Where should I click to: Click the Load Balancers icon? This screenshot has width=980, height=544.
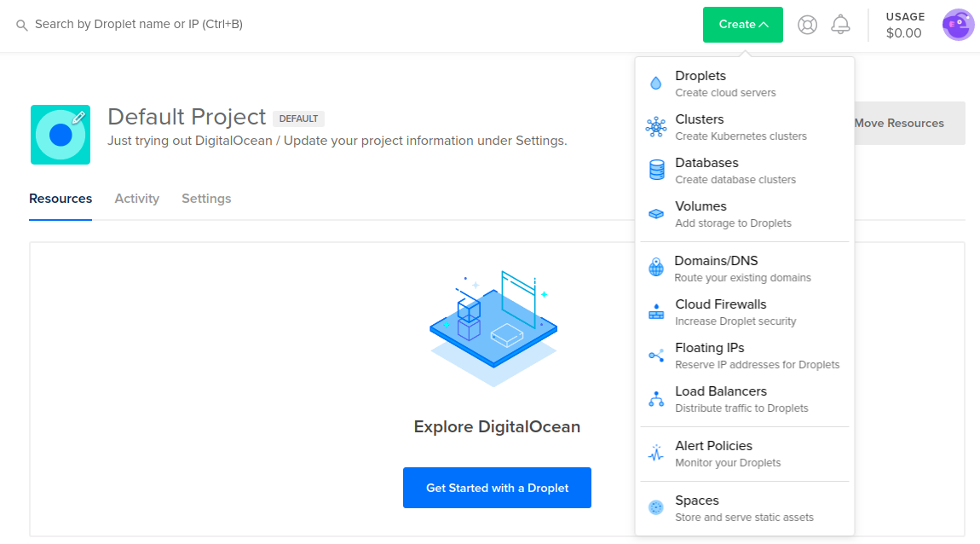[655, 396]
